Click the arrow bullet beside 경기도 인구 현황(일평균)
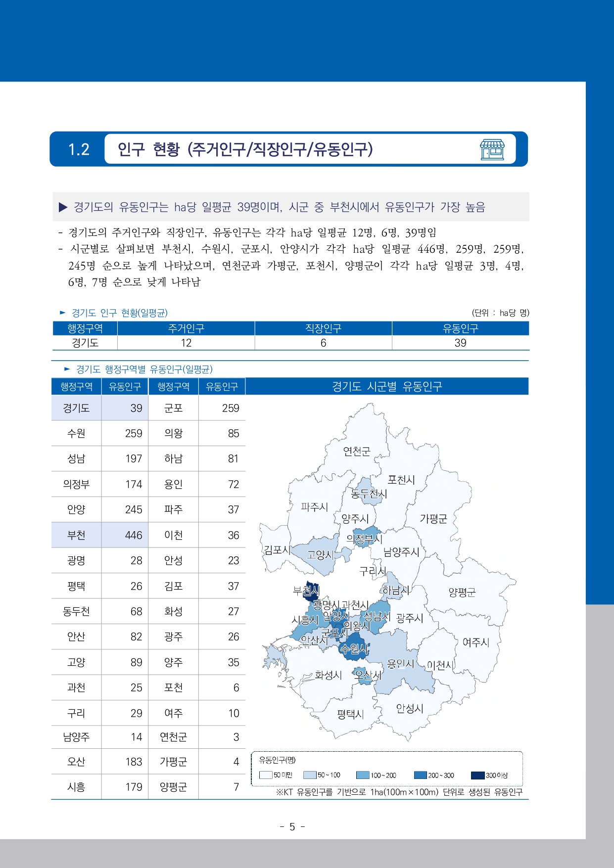The height and width of the screenshot is (868, 614). coord(63,313)
